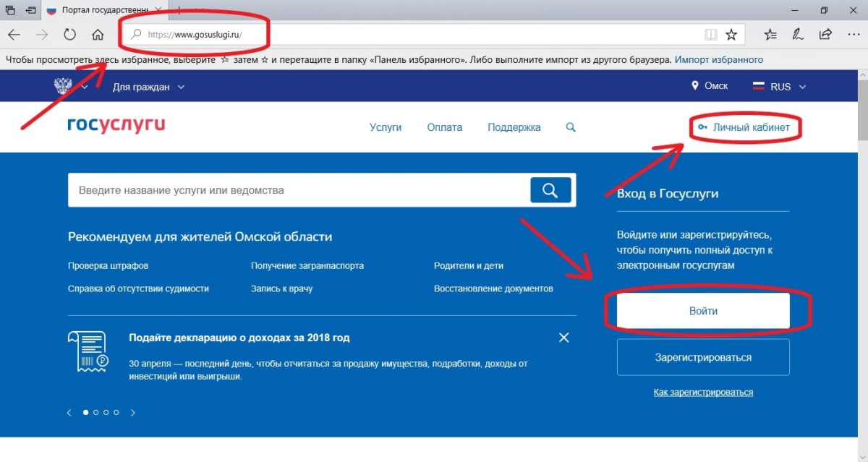Open Запись к врачу link

[x=282, y=288]
